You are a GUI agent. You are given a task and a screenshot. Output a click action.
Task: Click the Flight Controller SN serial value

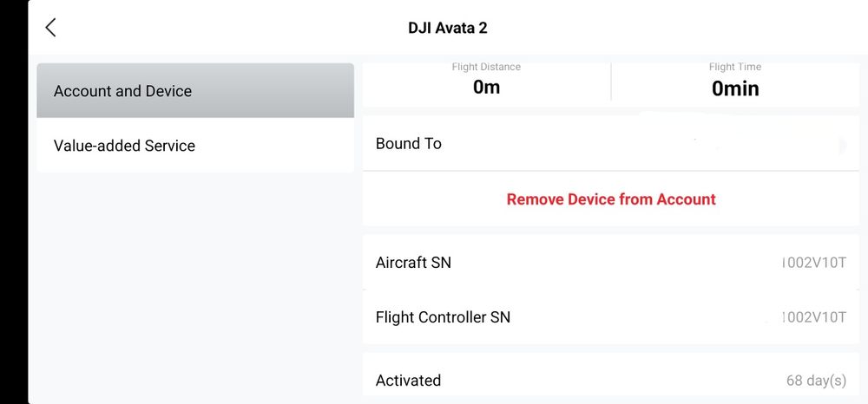(812, 317)
